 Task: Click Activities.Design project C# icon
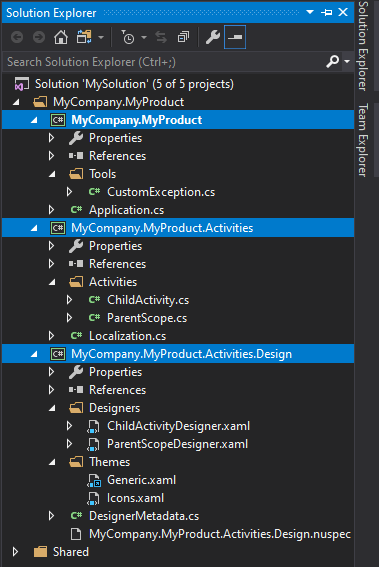pyautogui.click(x=58, y=354)
